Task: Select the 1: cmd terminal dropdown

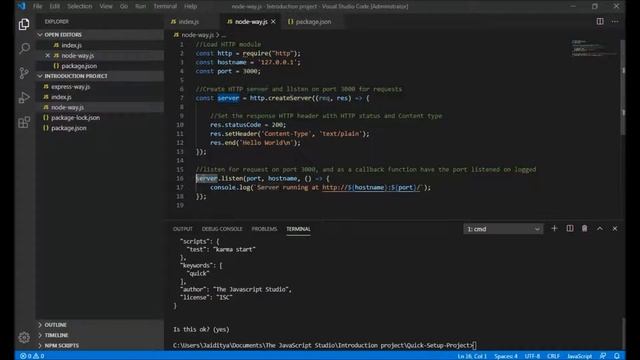Action: [503, 229]
